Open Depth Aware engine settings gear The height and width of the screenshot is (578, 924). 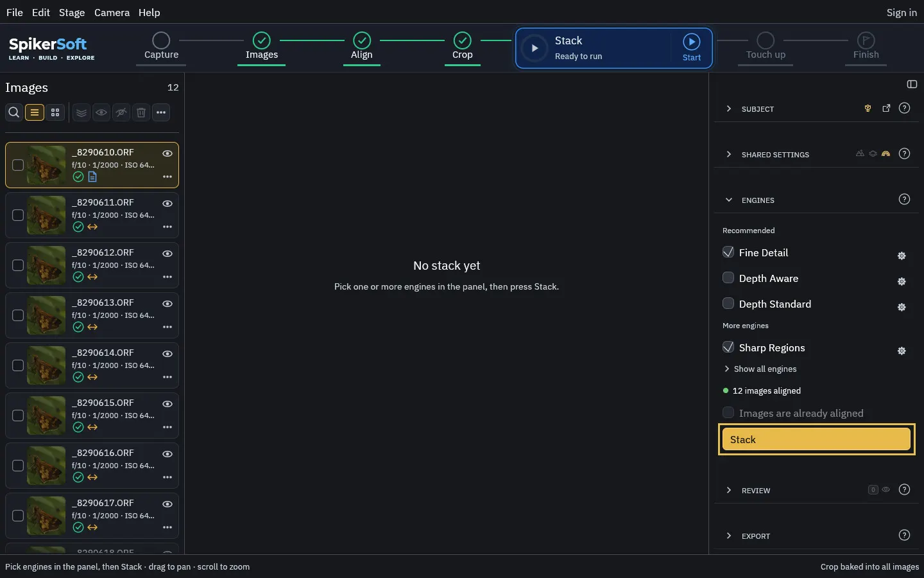point(902,281)
